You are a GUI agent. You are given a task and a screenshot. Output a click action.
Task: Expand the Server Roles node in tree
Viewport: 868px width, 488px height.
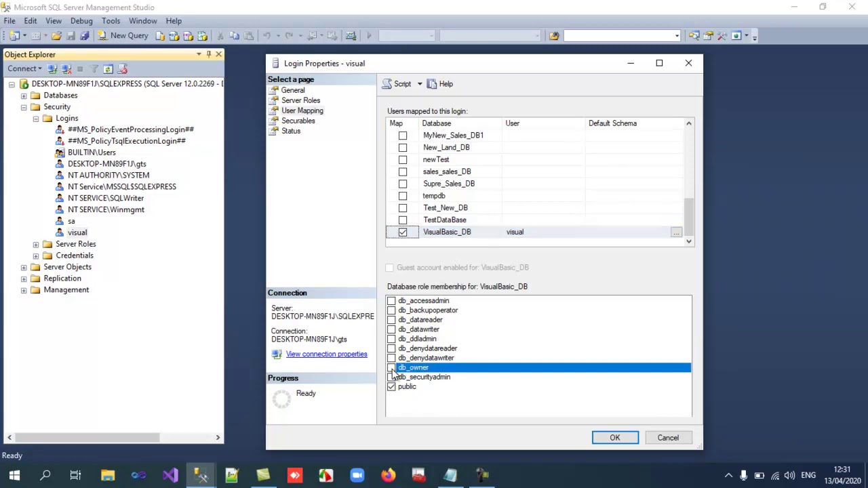click(36, 244)
